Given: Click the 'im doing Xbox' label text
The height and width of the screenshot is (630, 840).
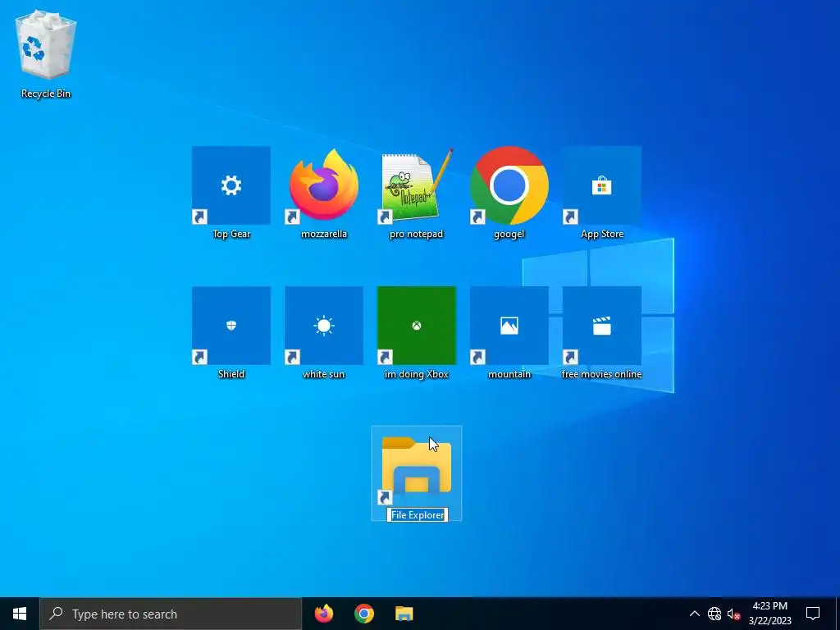Looking at the screenshot, I should tap(416, 374).
